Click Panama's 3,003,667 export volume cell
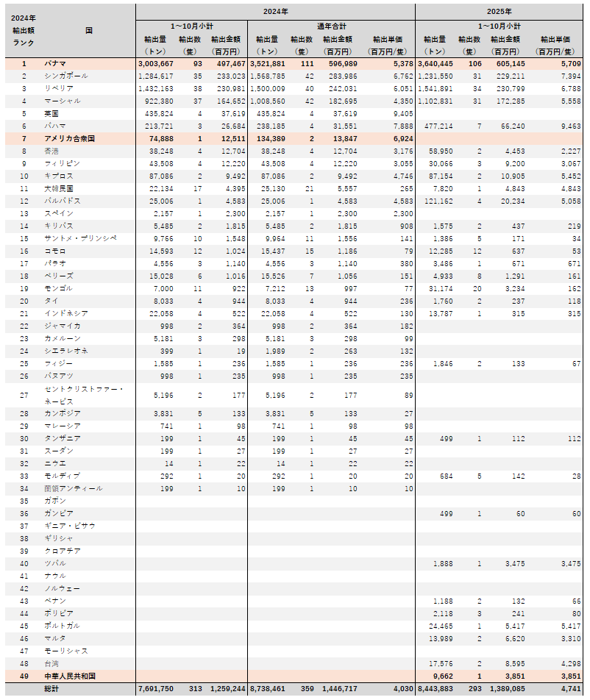This screenshot has width=590, height=700. 155,63
